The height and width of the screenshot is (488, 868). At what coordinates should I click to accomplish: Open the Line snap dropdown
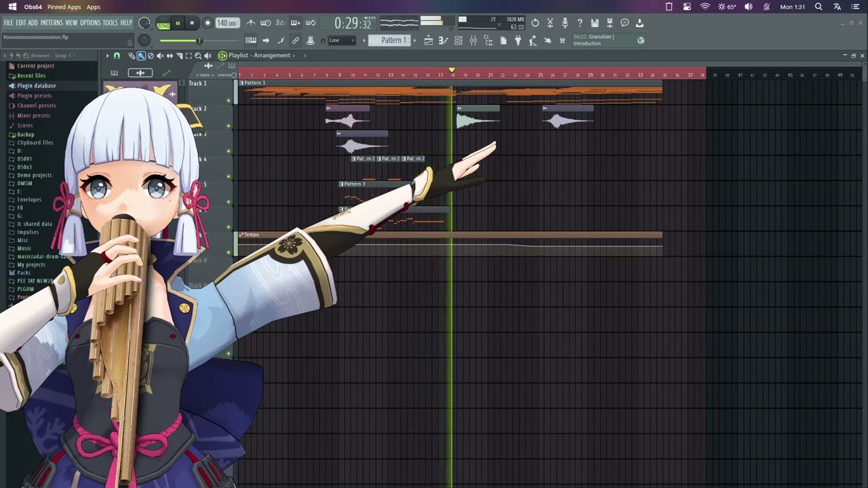(x=343, y=41)
